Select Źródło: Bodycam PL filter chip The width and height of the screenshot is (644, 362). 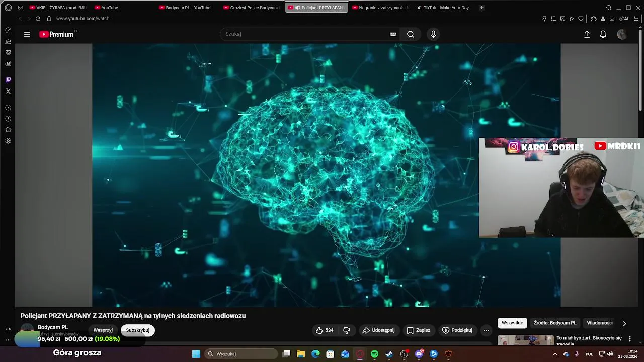tap(555, 323)
